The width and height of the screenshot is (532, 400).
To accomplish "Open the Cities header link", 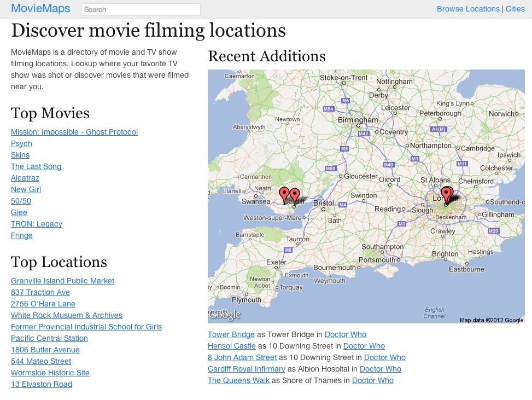I will pos(515,9).
